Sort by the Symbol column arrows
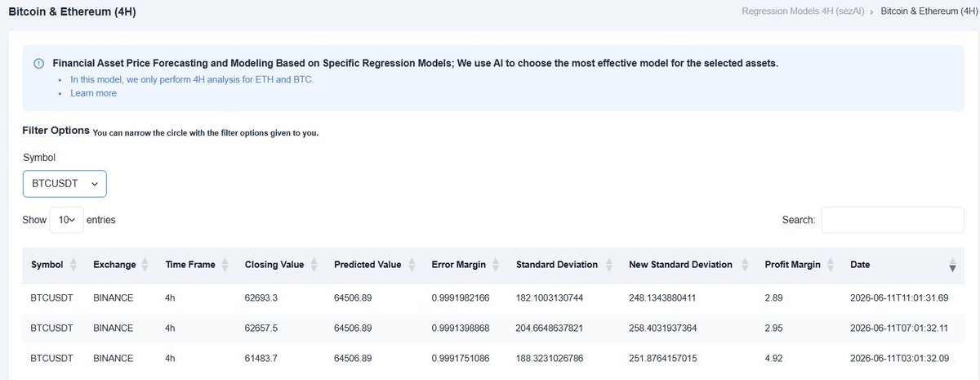 pyautogui.click(x=73, y=266)
